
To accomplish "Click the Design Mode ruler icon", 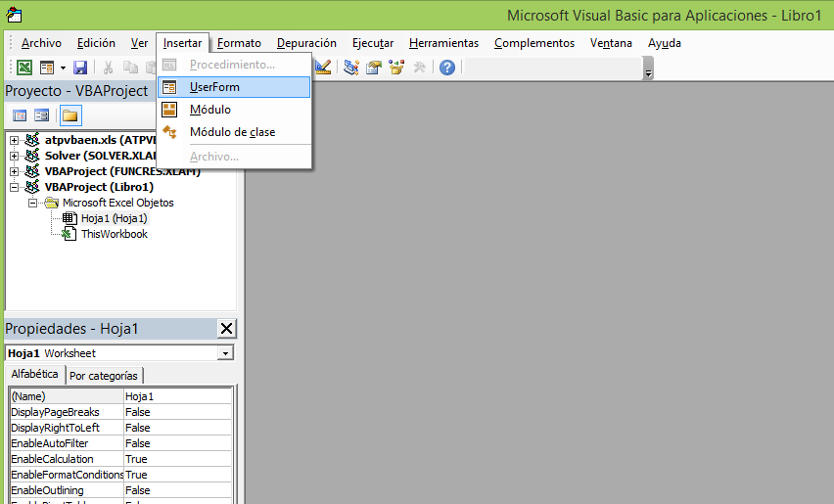I will click(322, 67).
